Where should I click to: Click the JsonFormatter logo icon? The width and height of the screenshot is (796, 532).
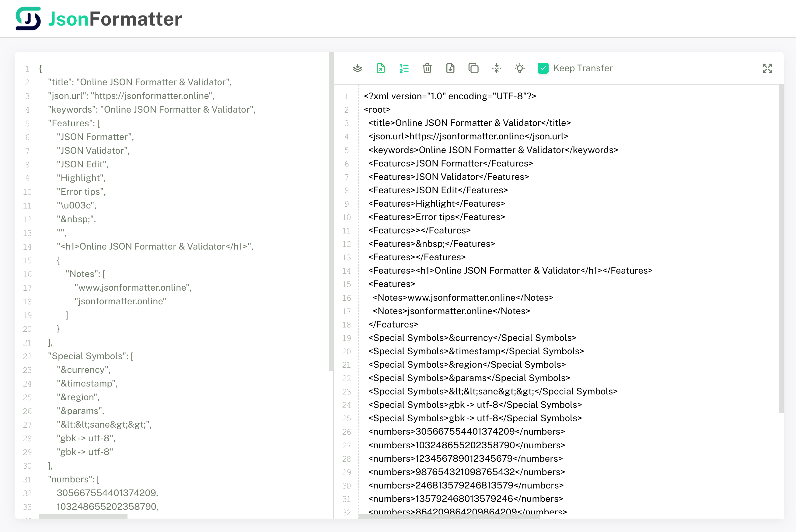pos(28,18)
